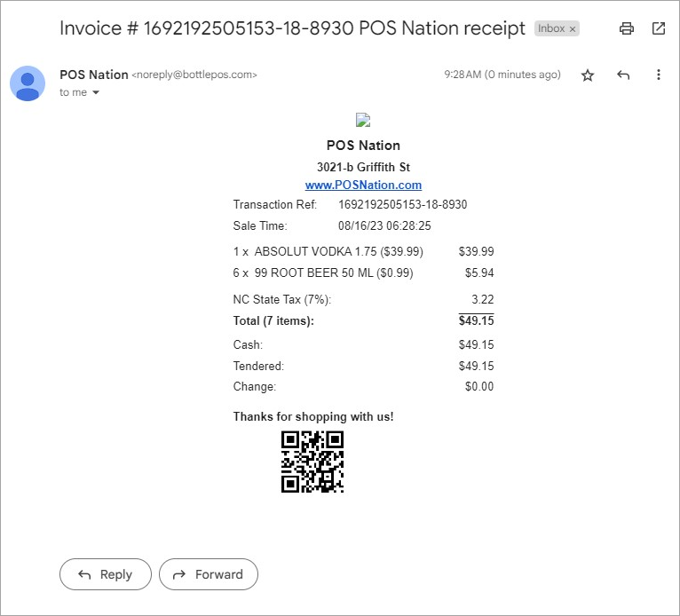Click the bold $49.15 total amount
Image resolution: width=680 pixels, height=616 pixels.
[476, 320]
